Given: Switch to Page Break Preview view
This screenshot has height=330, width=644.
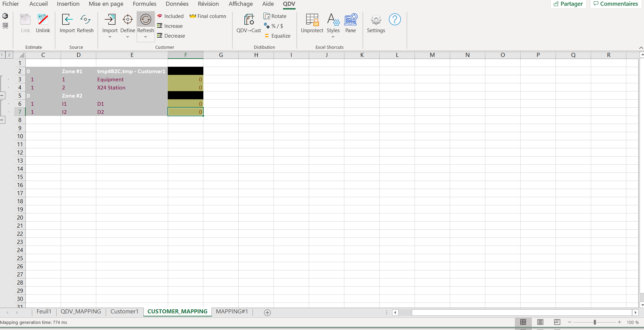Looking at the screenshot, I should [x=557, y=322].
